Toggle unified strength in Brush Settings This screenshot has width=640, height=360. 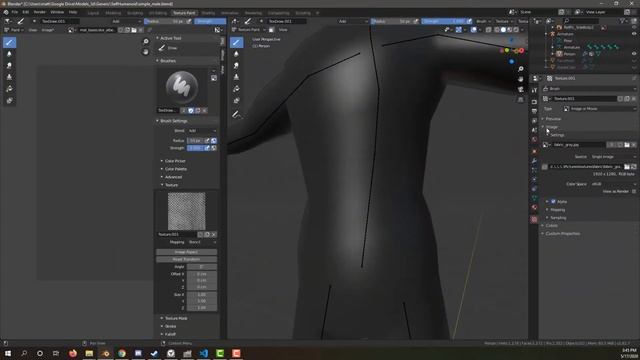pos(214,148)
